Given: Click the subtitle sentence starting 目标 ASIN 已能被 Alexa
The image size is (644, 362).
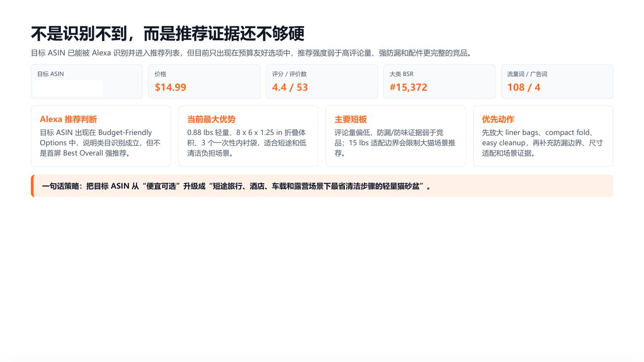Looking at the screenshot, I should pyautogui.click(x=252, y=53).
